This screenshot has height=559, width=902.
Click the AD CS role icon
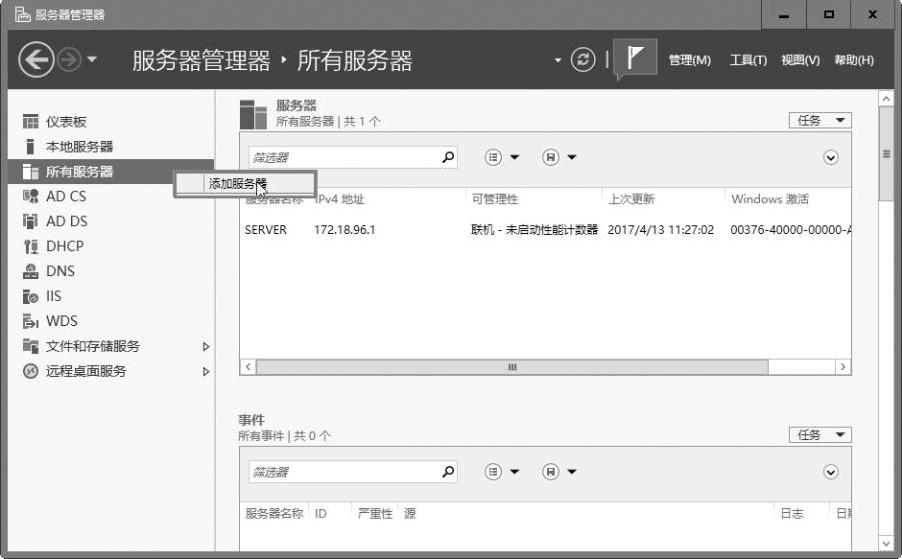[30, 196]
